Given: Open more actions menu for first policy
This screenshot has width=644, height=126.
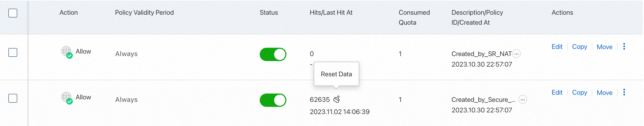Looking at the screenshot, I should tap(624, 47).
